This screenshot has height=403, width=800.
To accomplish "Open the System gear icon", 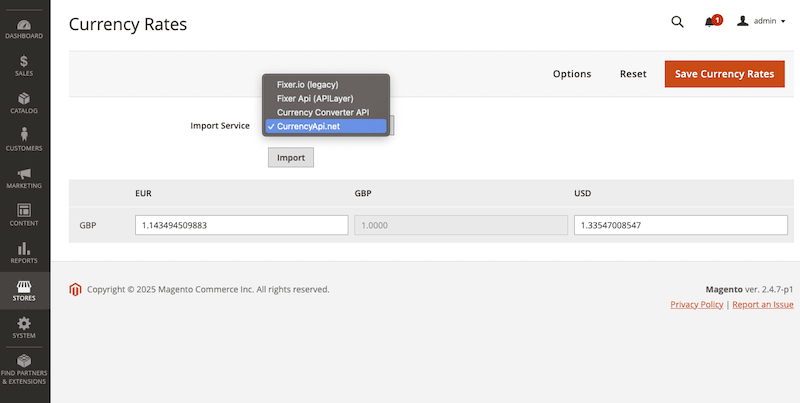I will pos(24,327).
